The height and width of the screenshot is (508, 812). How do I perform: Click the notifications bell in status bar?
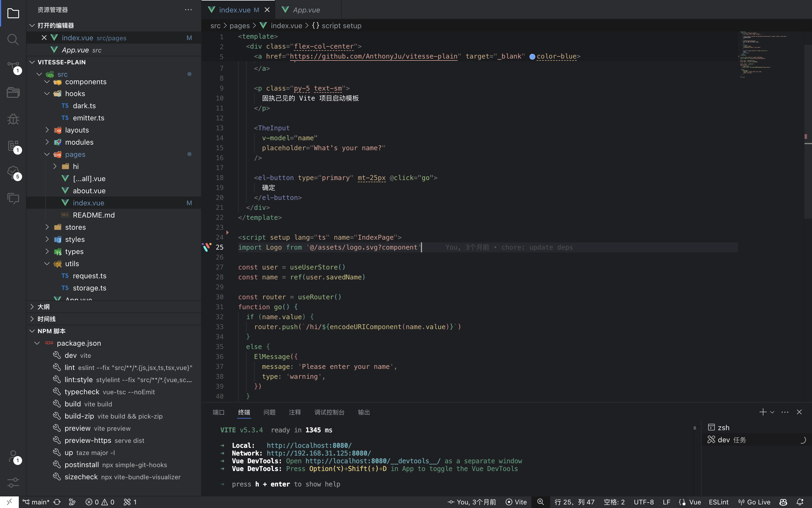(x=800, y=502)
